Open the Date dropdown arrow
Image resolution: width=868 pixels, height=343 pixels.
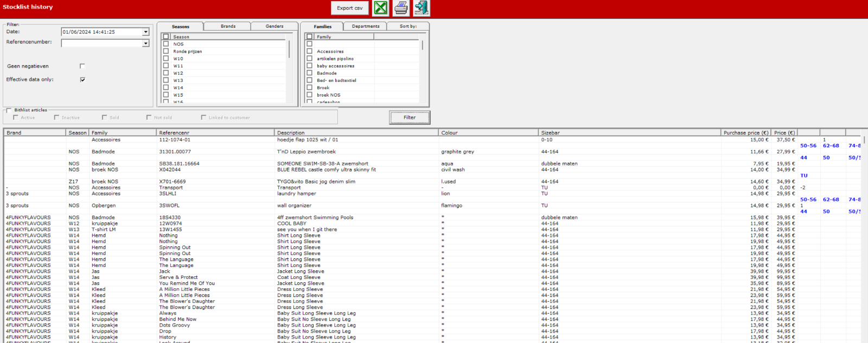[145, 32]
